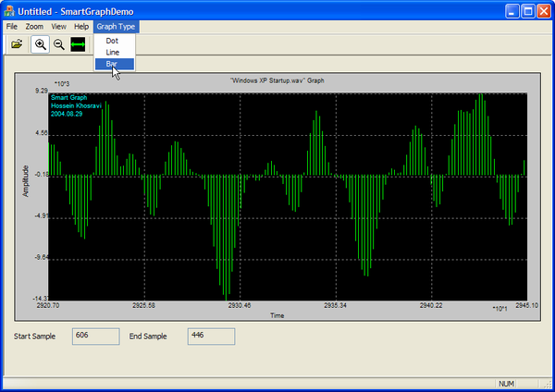Close the Graph Type menu header

117,27
